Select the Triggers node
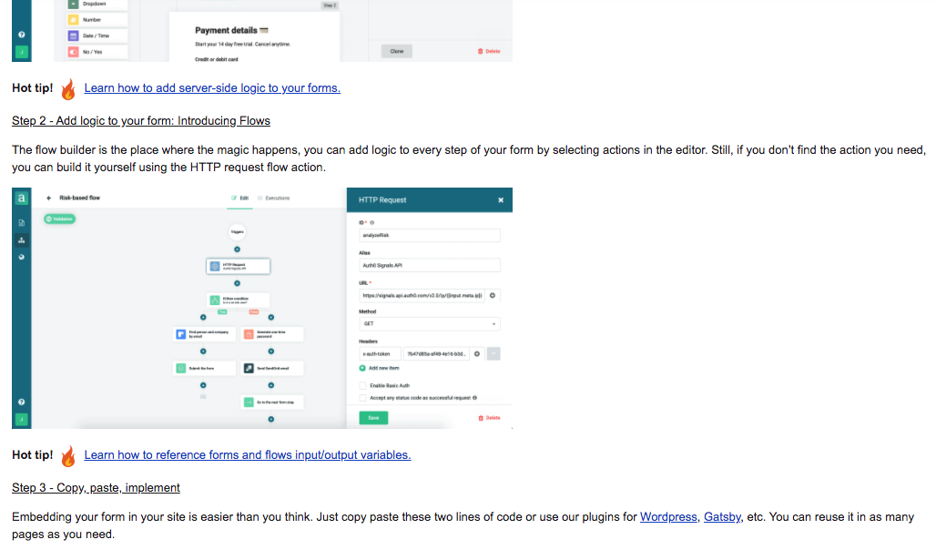The image size is (936, 560). coord(237,232)
